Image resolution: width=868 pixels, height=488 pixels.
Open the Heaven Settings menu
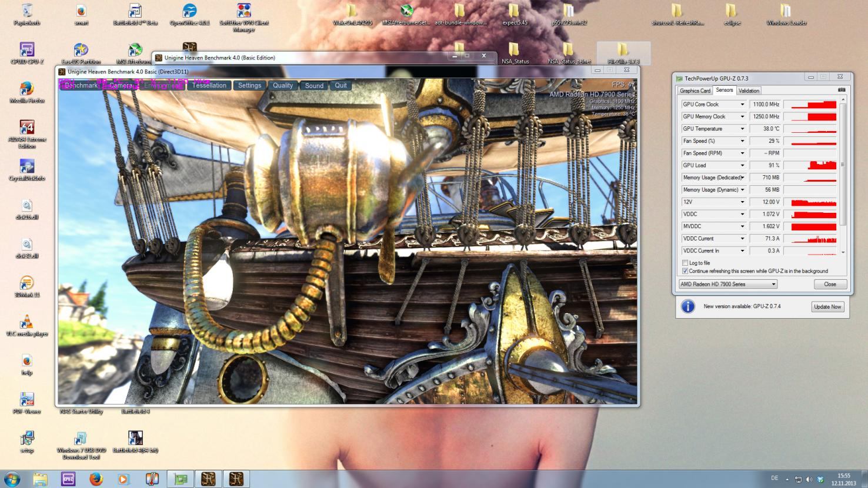point(249,85)
